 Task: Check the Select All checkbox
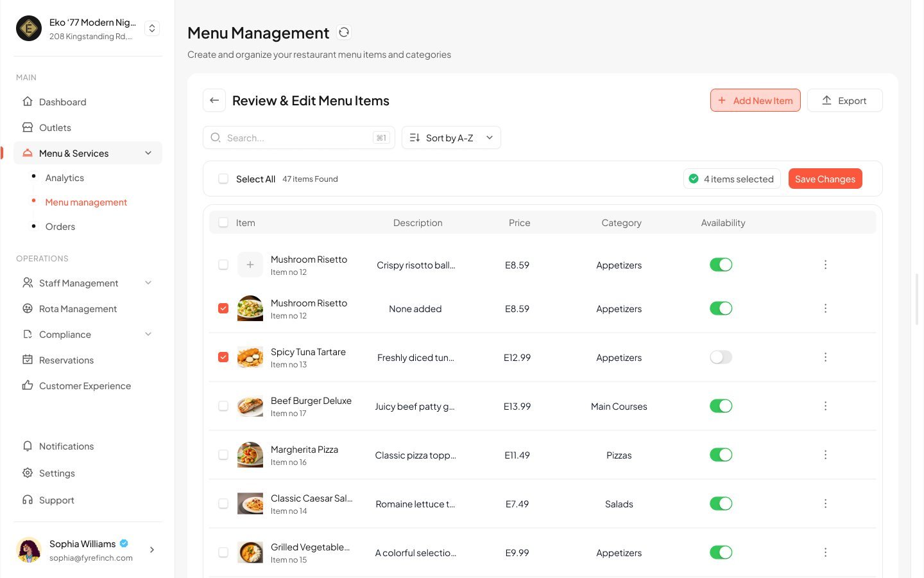[x=223, y=179]
